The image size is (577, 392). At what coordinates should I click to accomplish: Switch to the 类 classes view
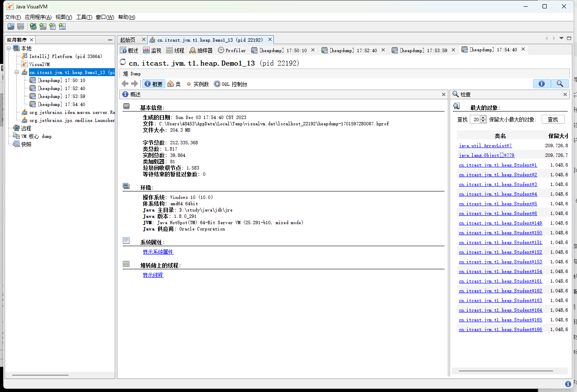[x=174, y=84]
